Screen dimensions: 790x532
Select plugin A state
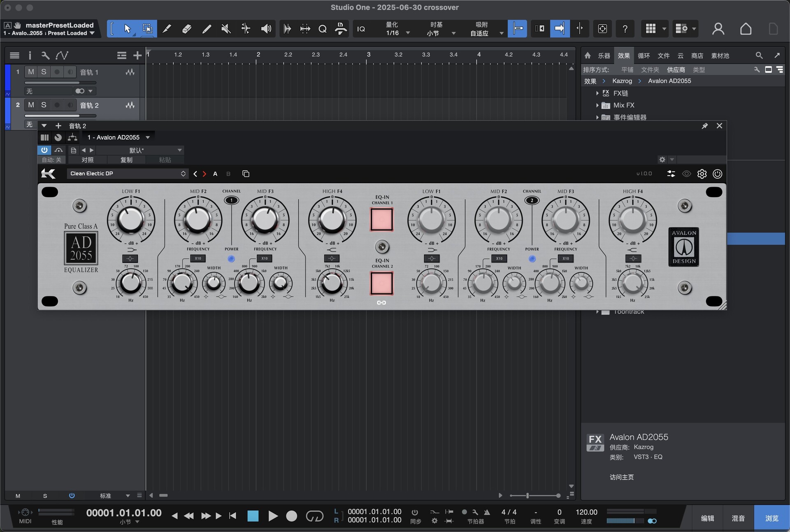click(x=215, y=174)
